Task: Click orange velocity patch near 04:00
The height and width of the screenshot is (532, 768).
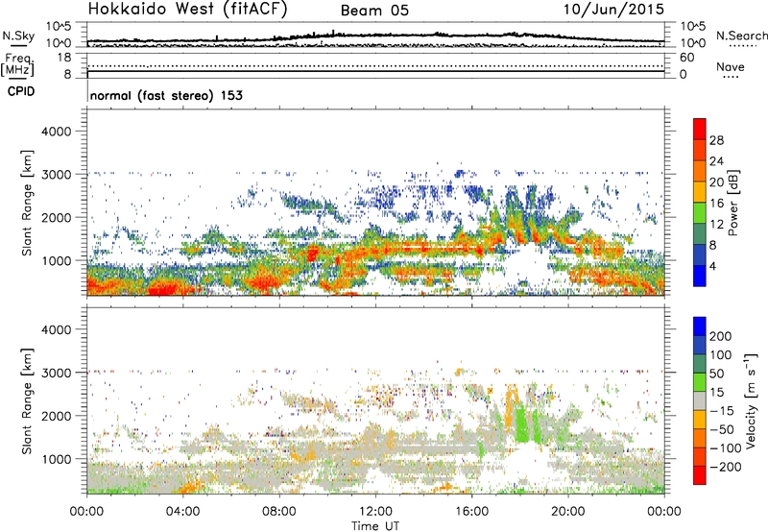Action: click(x=188, y=488)
